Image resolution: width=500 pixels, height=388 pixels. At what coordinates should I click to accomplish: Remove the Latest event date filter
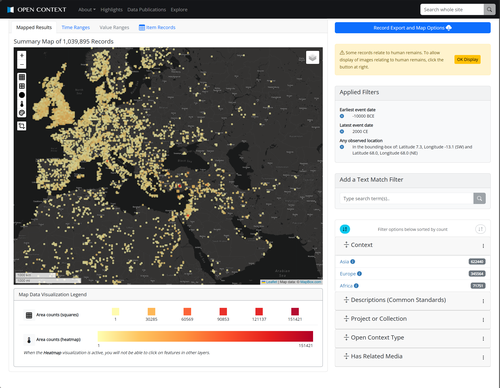pos(342,131)
